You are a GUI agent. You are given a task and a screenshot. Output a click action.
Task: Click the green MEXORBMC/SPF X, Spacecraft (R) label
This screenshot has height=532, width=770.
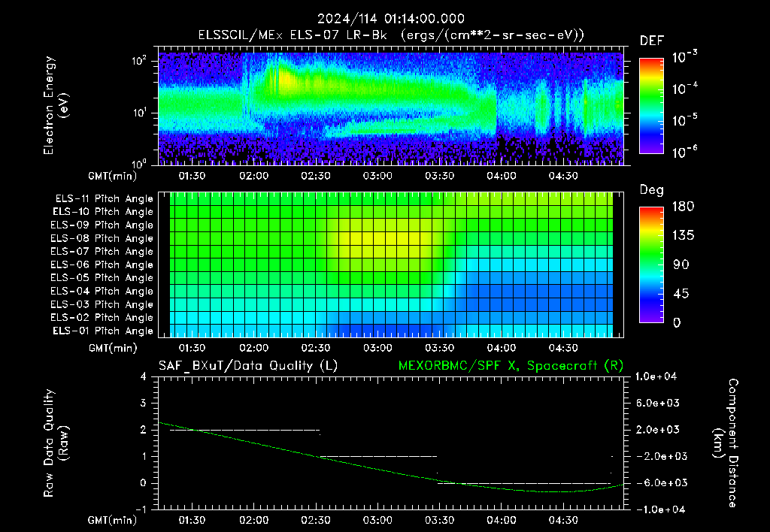[511, 366]
